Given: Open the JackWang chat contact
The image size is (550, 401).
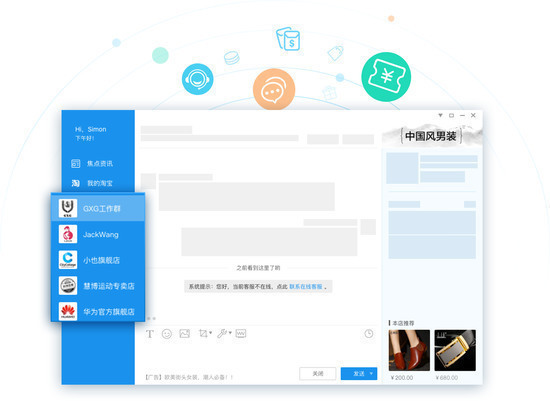Looking at the screenshot, I should click(x=98, y=234).
